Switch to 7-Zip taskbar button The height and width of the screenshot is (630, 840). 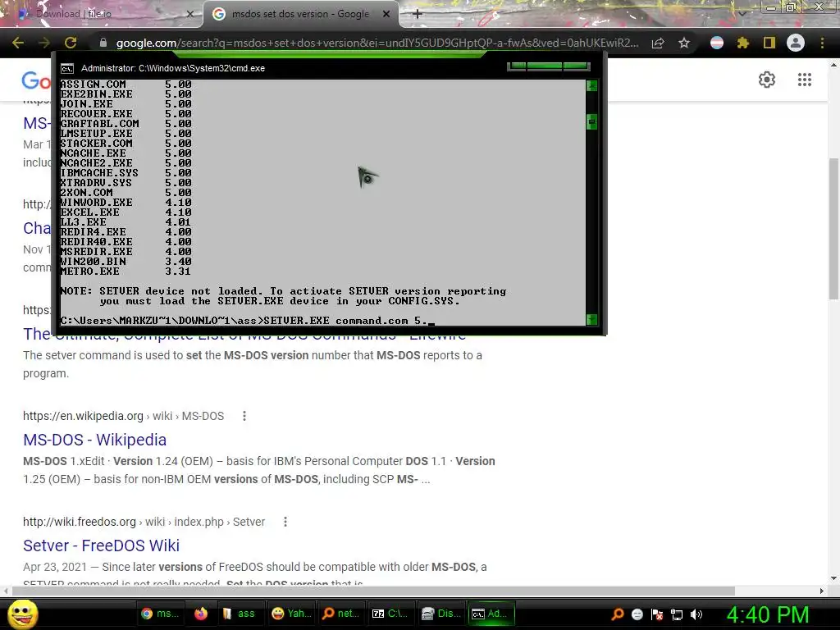coord(390,614)
